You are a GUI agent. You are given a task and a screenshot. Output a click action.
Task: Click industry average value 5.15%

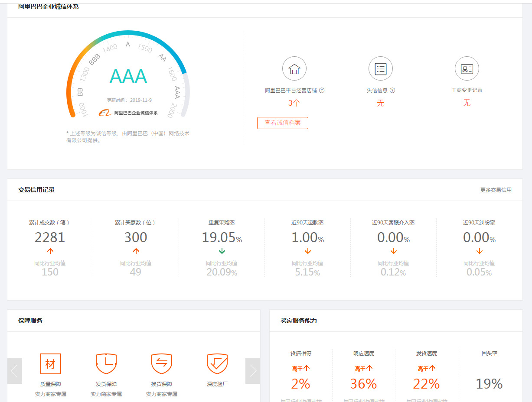pos(307,272)
